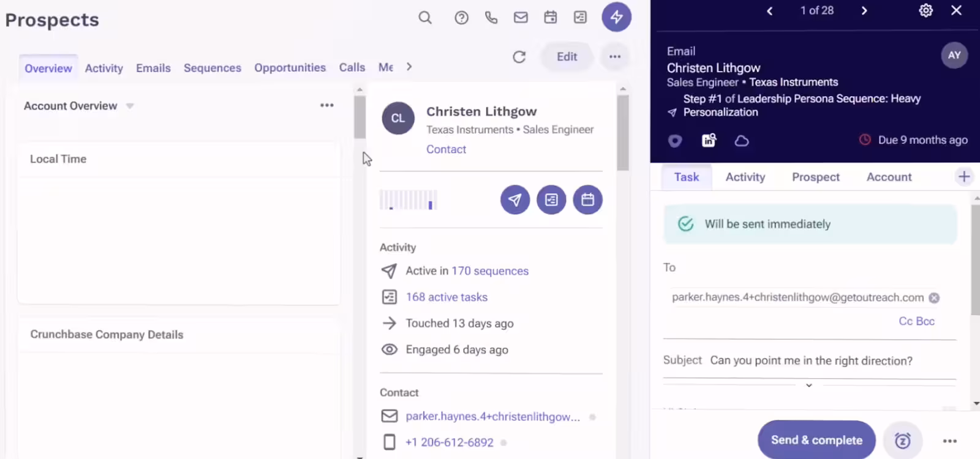Remove recipient email with the x icon

(x=934, y=298)
